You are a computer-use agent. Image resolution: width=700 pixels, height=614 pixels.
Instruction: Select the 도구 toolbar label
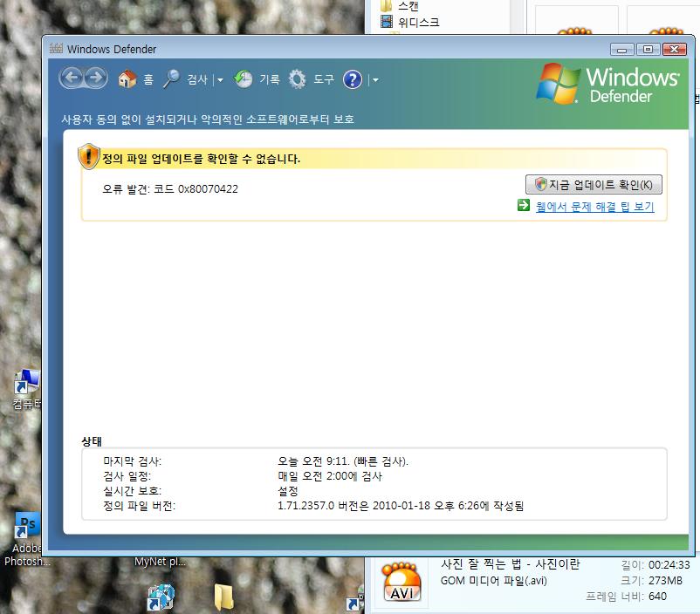point(324,79)
